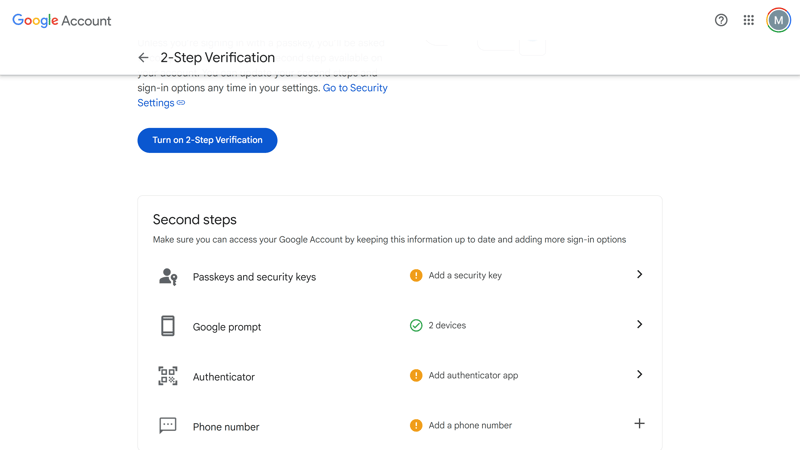Image resolution: width=800 pixels, height=450 pixels.
Task: Click the Google Account logo
Action: pyautogui.click(x=62, y=21)
